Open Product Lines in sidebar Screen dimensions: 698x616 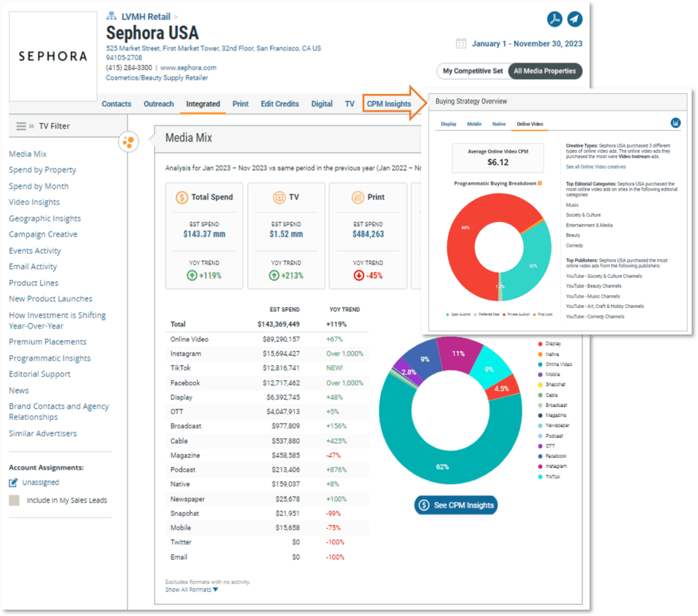pyautogui.click(x=33, y=283)
